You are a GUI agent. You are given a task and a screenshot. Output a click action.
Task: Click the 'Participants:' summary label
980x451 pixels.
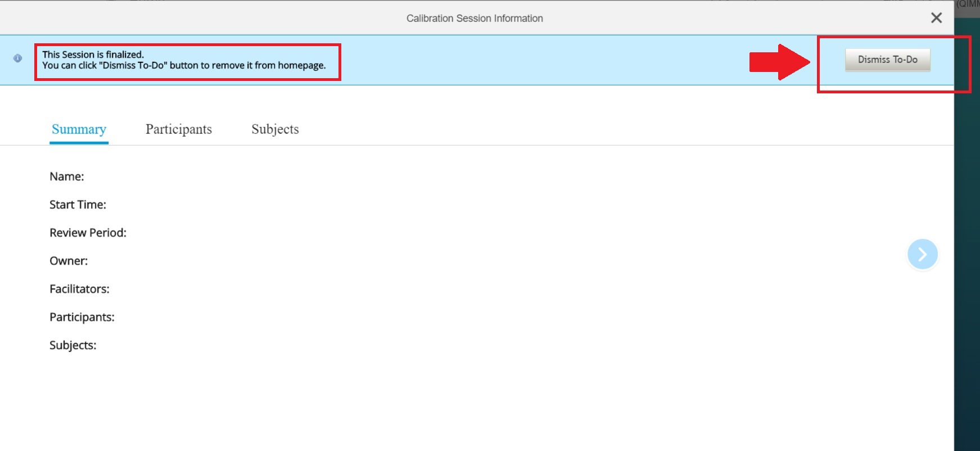(x=82, y=317)
